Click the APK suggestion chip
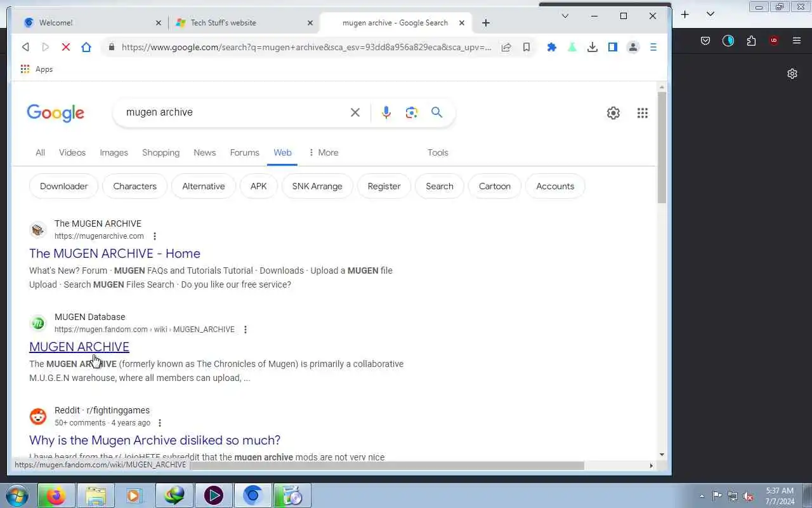 tap(259, 186)
